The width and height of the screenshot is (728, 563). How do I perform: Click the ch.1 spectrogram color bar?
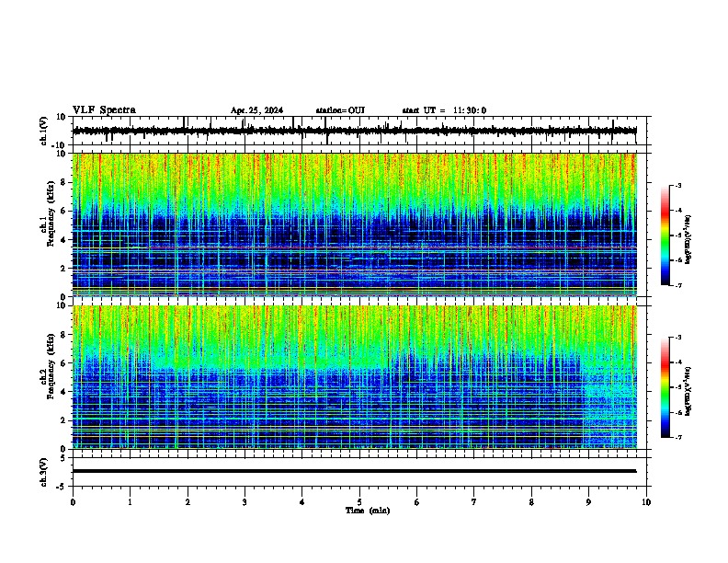pyautogui.click(x=665, y=236)
